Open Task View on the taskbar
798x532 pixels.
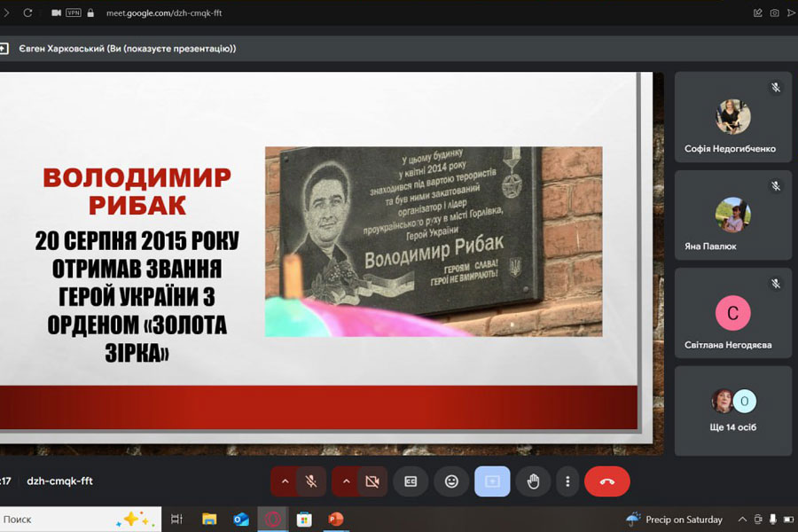point(176,520)
